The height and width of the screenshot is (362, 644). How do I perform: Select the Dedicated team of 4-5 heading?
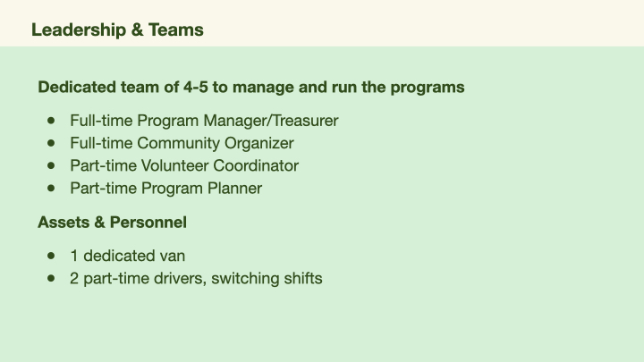pyautogui.click(x=251, y=88)
